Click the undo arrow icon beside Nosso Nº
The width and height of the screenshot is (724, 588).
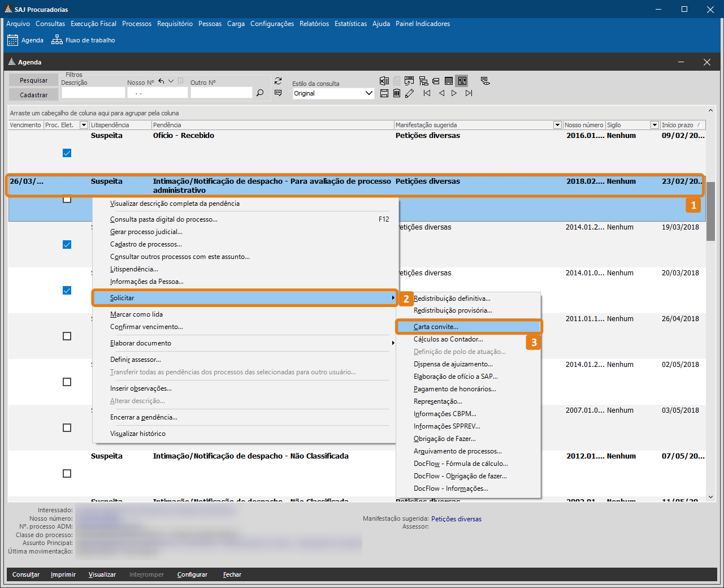pyautogui.click(x=161, y=81)
